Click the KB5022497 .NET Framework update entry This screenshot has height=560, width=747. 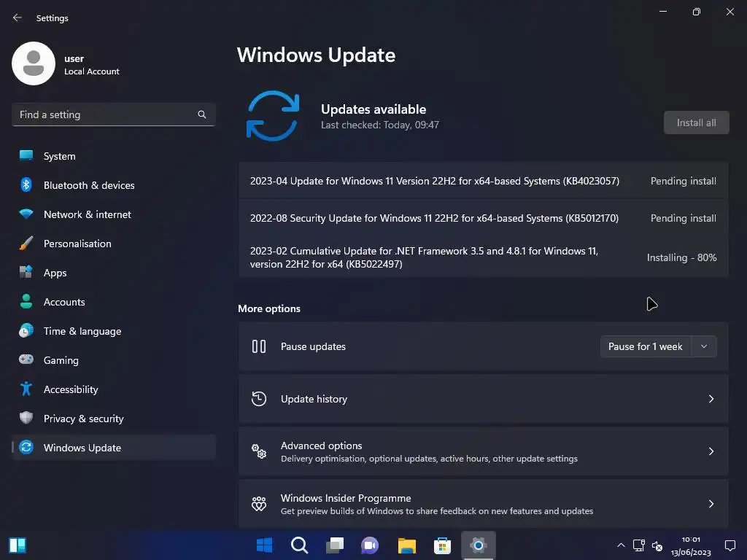(x=484, y=257)
